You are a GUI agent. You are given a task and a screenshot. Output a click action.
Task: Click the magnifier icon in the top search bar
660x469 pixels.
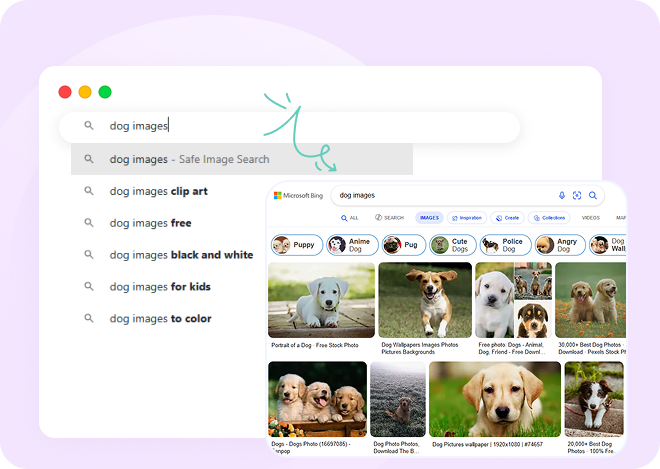click(x=89, y=126)
